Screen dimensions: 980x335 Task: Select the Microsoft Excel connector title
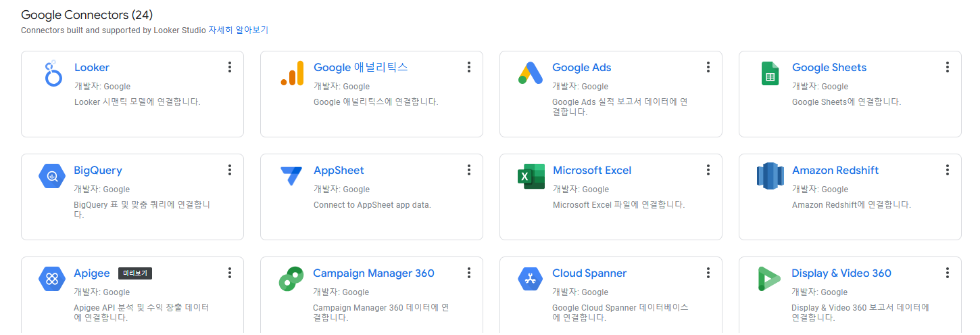coord(592,171)
